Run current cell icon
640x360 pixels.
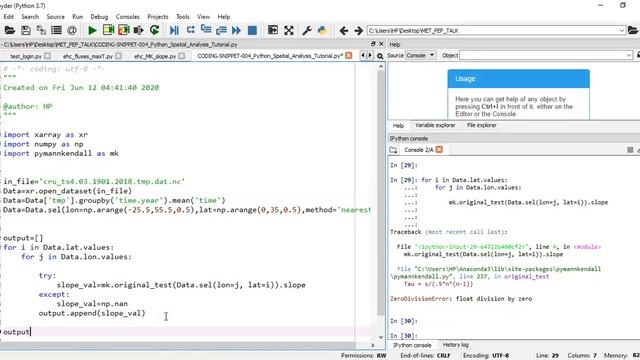tap(108, 30)
